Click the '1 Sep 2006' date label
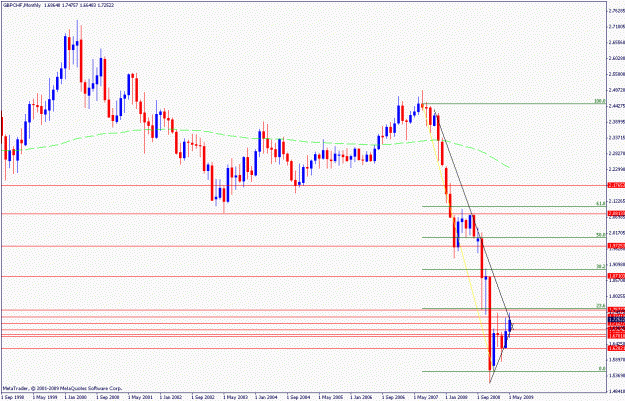This screenshot has width=625, height=401. (393, 397)
